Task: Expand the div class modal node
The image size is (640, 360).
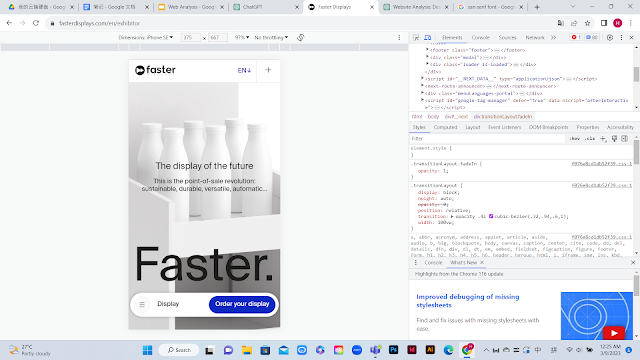Action: pyautogui.click(x=427, y=57)
